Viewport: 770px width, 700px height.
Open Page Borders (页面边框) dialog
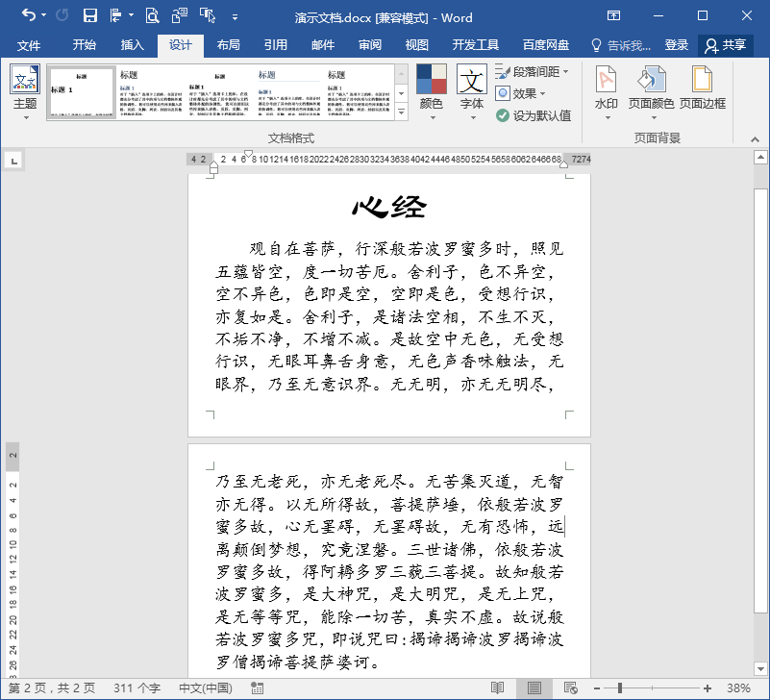pos(703,88)
